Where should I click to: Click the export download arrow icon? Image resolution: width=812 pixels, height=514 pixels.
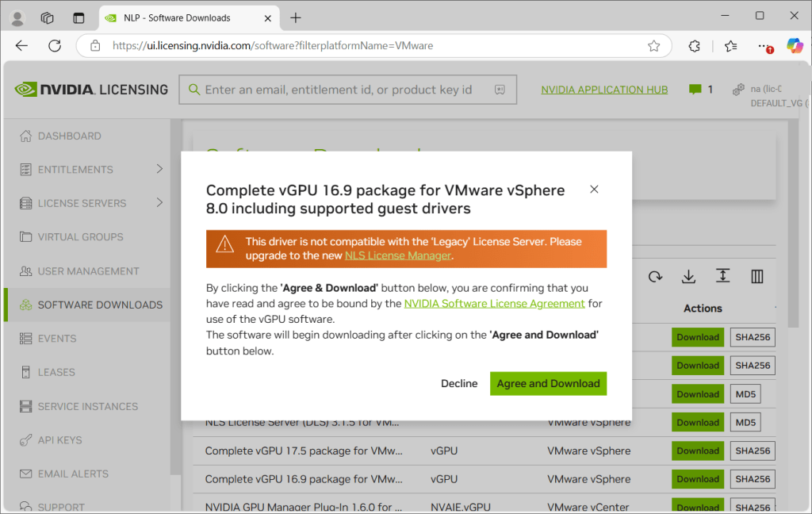pos(688,276)
